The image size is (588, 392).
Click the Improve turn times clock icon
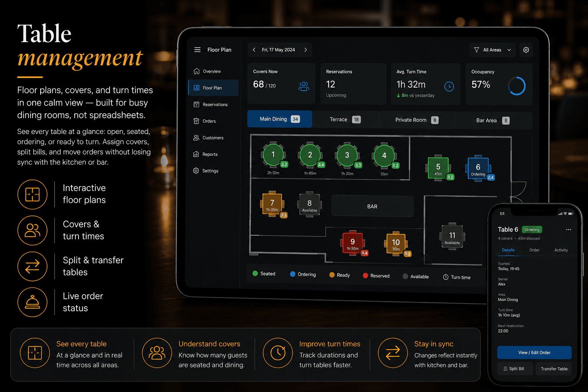pos(278,353)
